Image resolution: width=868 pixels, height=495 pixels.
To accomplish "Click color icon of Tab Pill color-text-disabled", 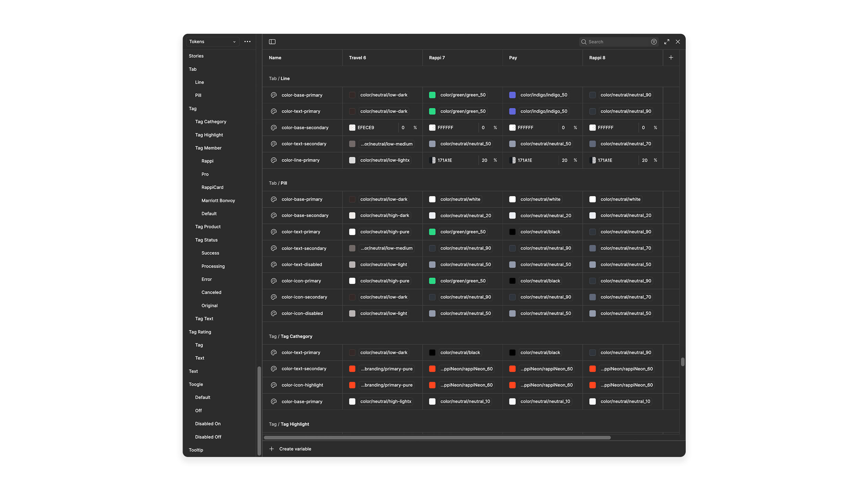I will 273,265.
